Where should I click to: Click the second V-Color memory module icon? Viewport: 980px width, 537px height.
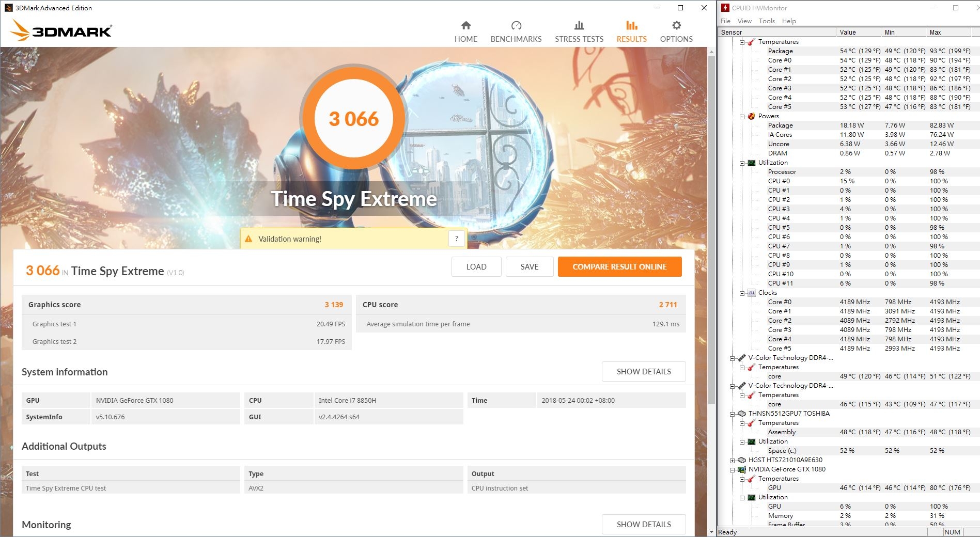(x=742, y=386)
